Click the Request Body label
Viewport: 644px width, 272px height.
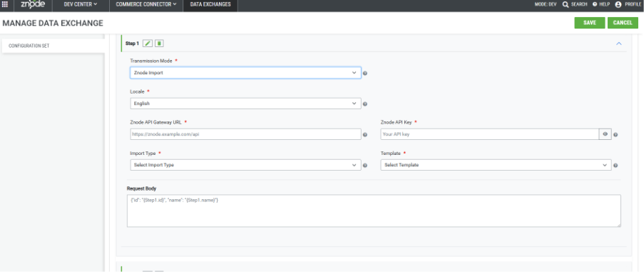click(142, 188)
